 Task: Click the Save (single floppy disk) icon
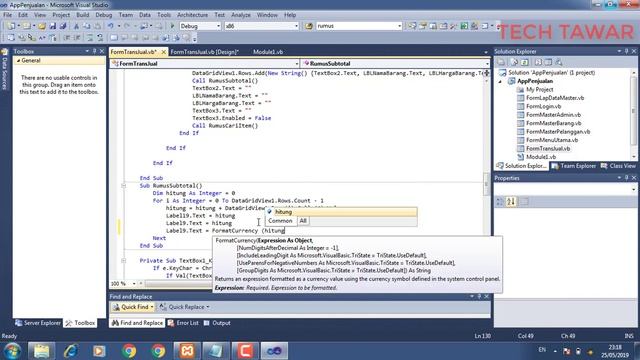(53, 26)
